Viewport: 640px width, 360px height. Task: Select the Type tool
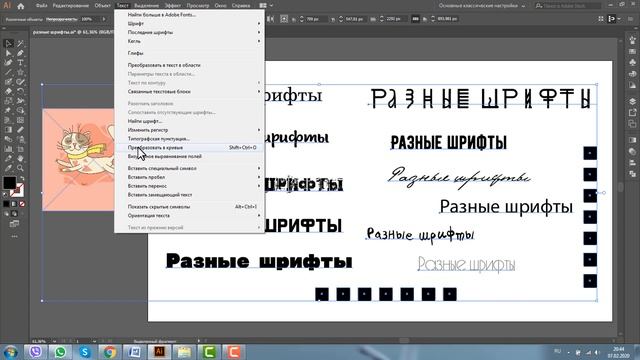coord(20,63)
